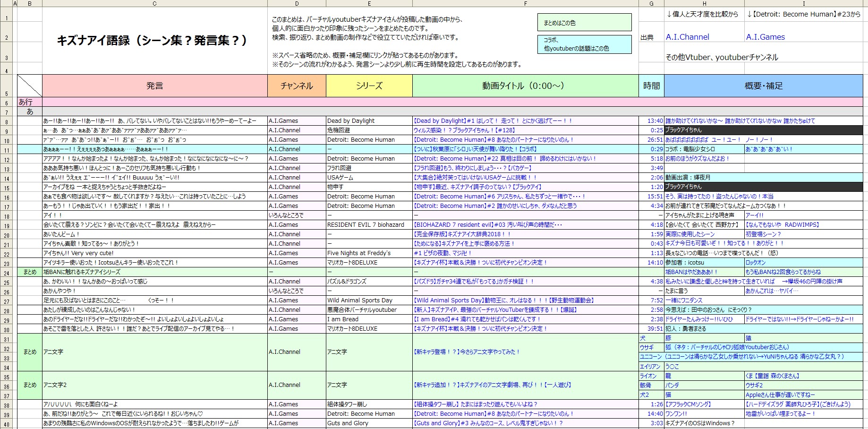This screenshot has width=868, height=429.
Task: Select the 動画タイトル（0:00～） header cell
Action: pos(525,86)
